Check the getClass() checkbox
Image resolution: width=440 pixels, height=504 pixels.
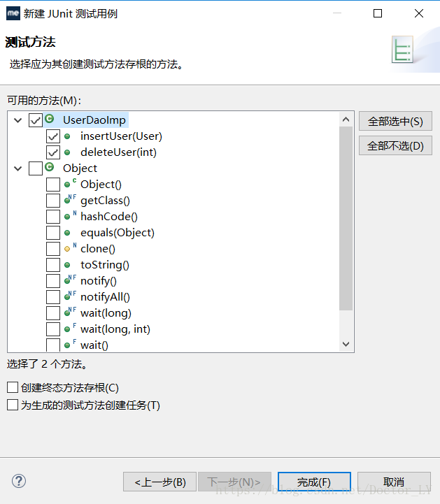pos(53,201)
